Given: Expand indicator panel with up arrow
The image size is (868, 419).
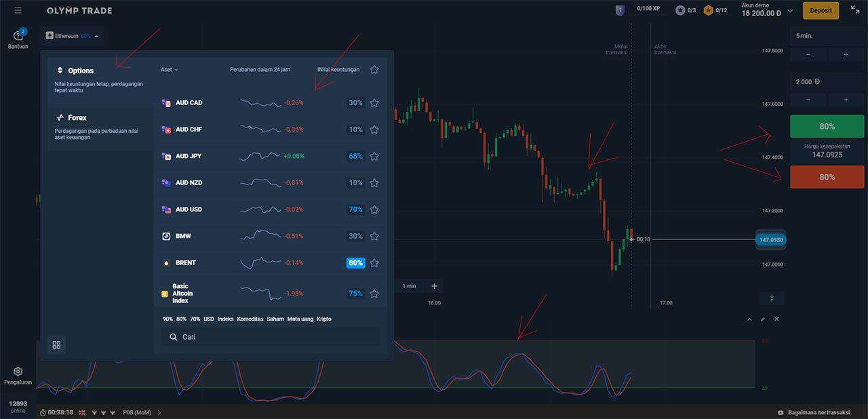Looking at the screenshot, I should 749,319.
